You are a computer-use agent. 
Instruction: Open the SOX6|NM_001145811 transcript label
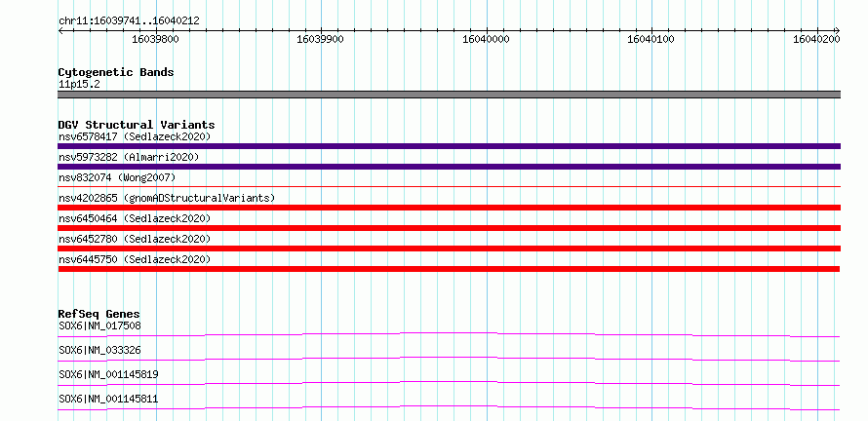(x=108, y=399)
